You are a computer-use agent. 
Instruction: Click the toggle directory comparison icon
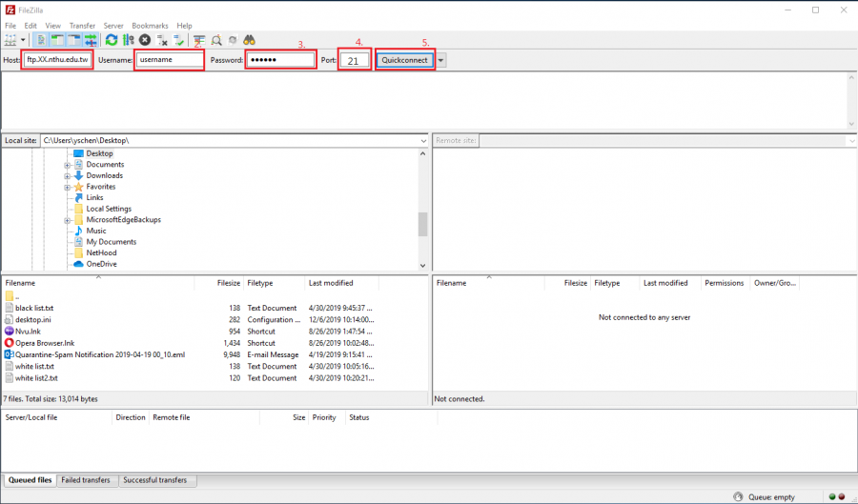coord(217,40)
